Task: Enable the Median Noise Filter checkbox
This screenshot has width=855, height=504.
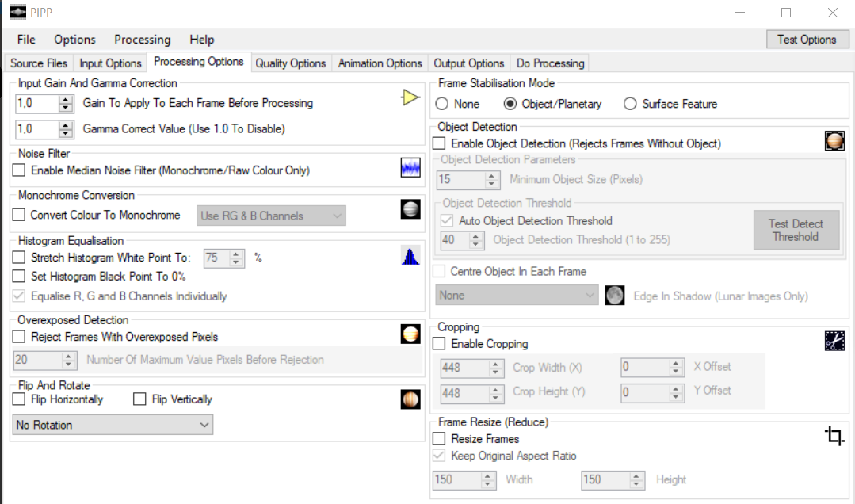Action: [19, 170]
